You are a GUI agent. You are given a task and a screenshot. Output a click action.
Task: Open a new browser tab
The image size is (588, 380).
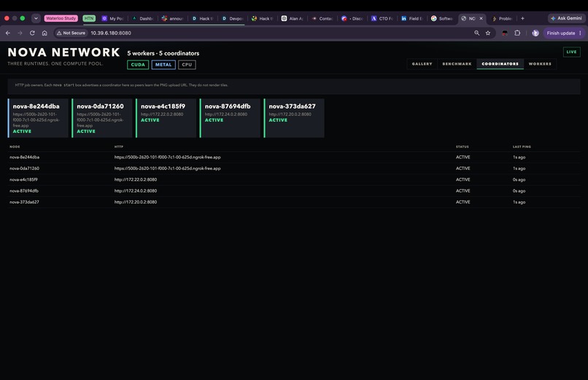pos(522,18)
